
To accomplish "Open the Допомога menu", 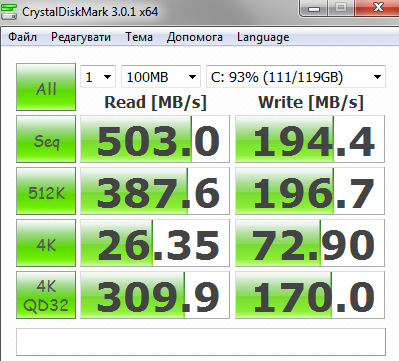I will (x=195, y=37).
